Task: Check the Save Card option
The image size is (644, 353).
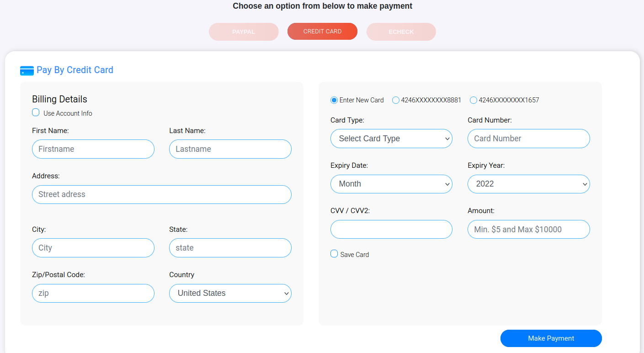Action: pyautogui.click(x=334, y=254)
